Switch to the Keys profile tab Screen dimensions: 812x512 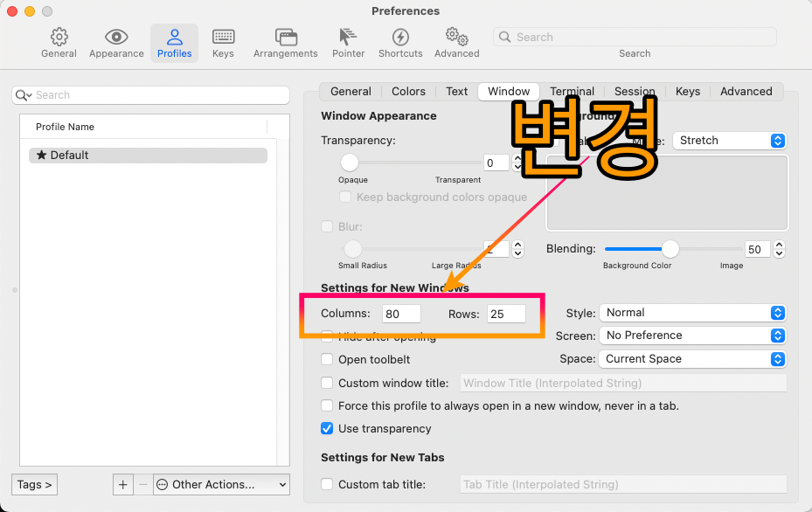click(x=688, y=91)
